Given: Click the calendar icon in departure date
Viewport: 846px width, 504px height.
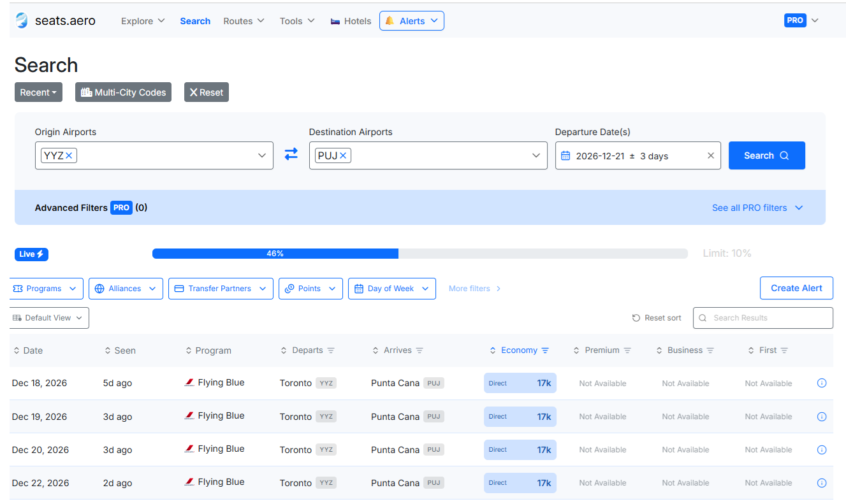Looking at the screenshot, I should coord(565,156).
